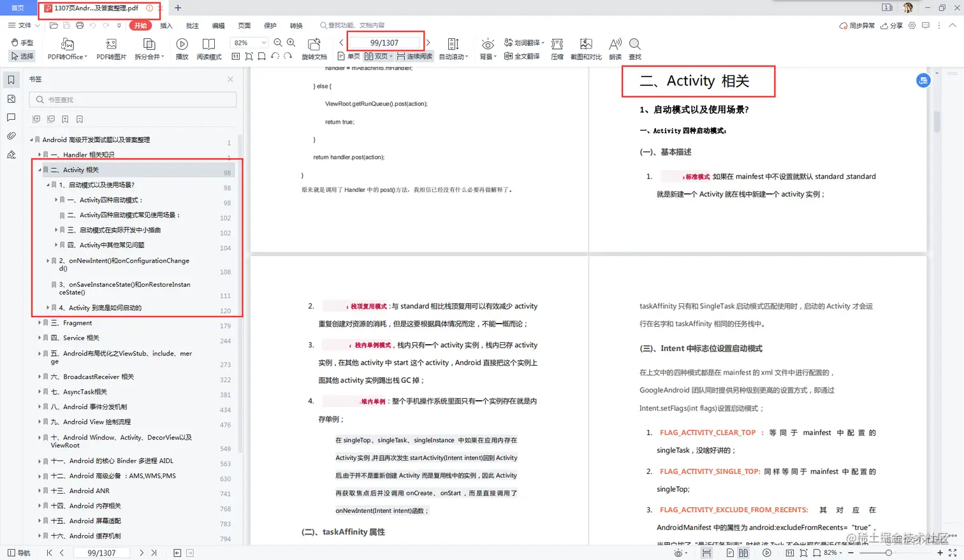Close the 书签 bookmark panel
Screen dimensions: 964x560
(230, 79)
